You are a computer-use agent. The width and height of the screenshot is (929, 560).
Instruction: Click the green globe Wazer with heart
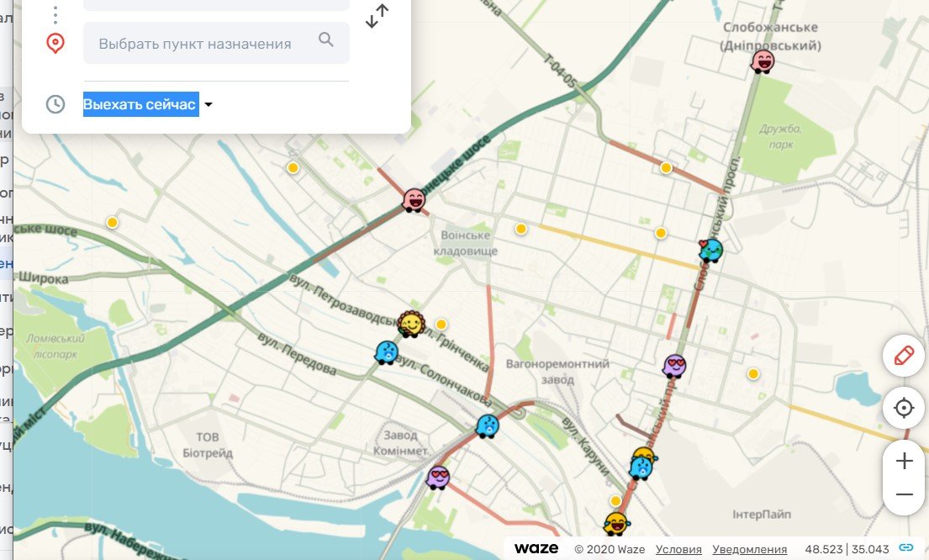click(x=710, y=250)
